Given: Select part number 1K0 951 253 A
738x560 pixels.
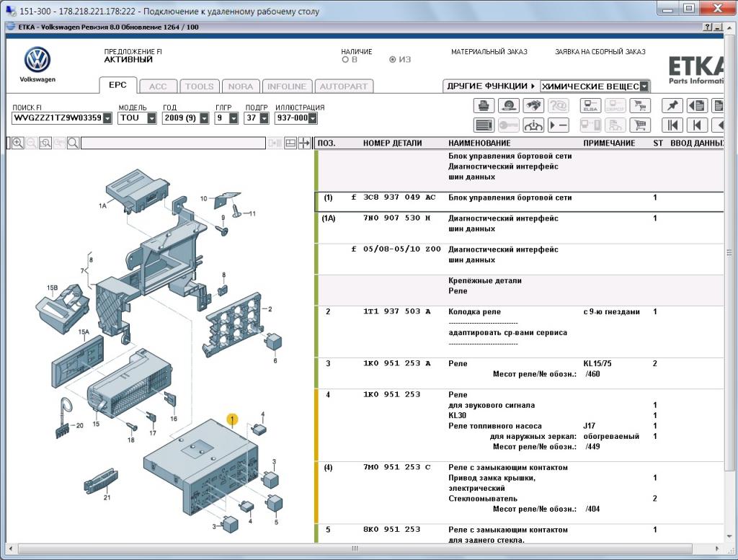Looking at the screenshot, I should [x=397, y=363].
